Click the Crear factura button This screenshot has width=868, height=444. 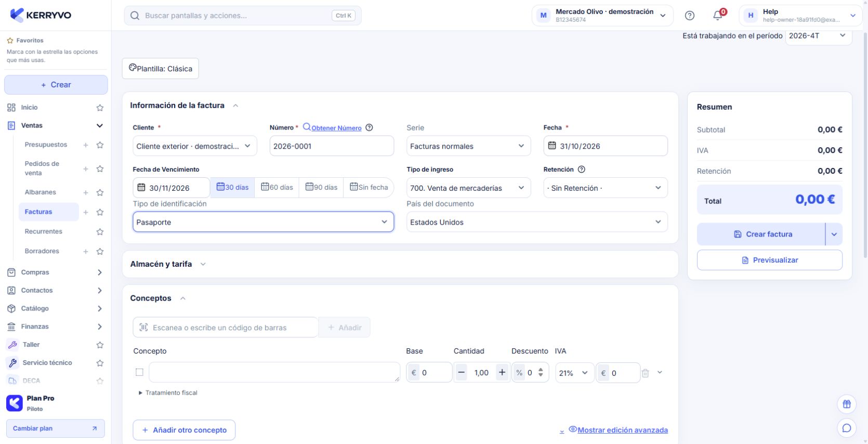pos(761,234)
